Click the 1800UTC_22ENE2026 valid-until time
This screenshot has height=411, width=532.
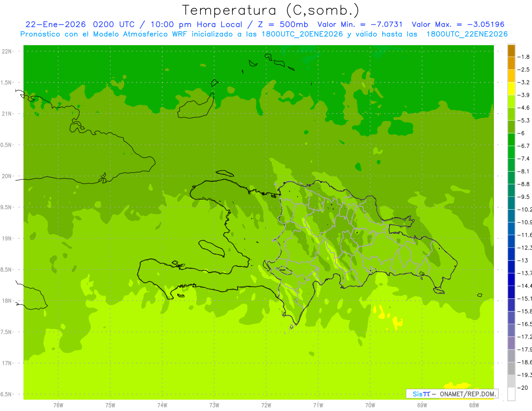[x=467, y=34]
